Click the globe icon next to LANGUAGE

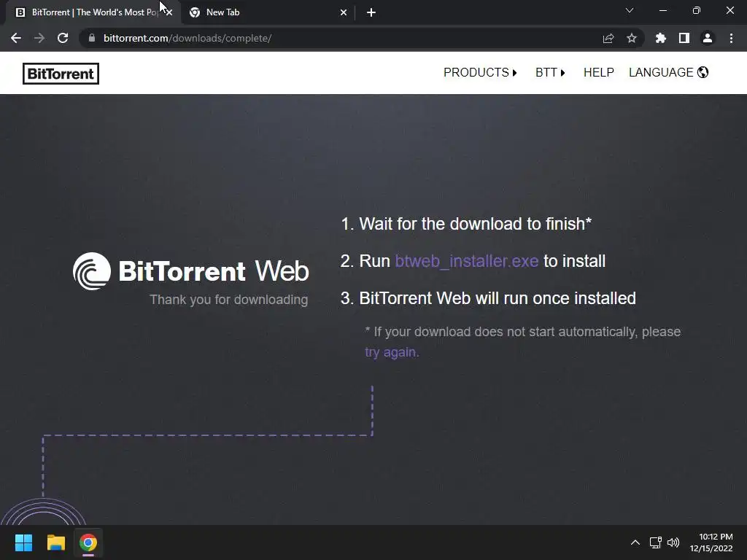click(703, 72)
